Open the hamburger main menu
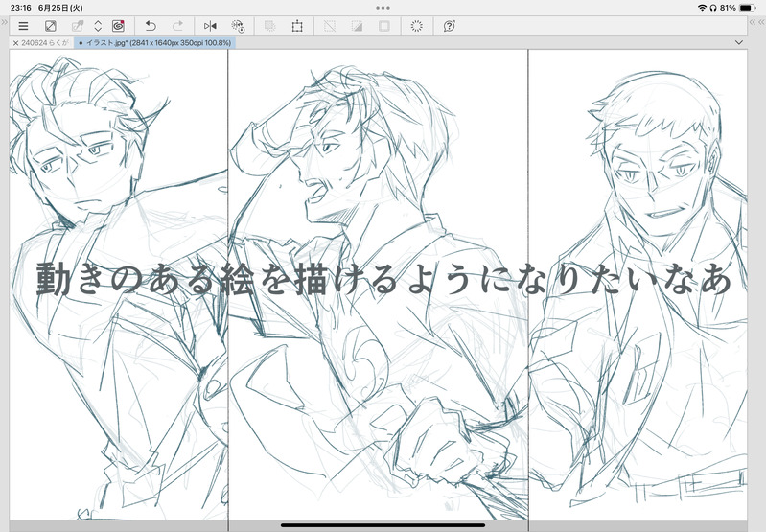This screenshot has height=532, width=766. [23, 26]
